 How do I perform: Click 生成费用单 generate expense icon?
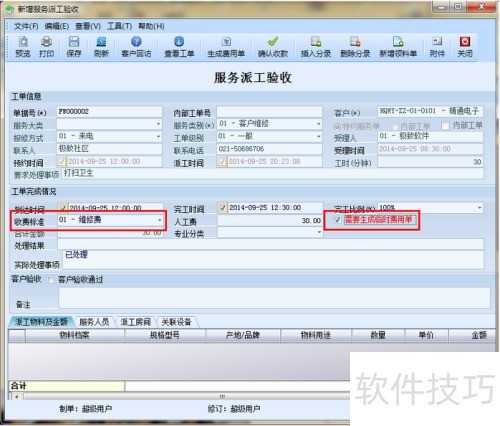click(x=226, y=42)
